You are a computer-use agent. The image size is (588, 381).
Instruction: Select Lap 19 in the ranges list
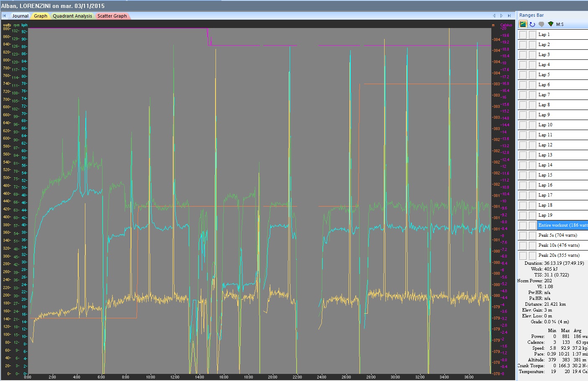pos(562,215)
